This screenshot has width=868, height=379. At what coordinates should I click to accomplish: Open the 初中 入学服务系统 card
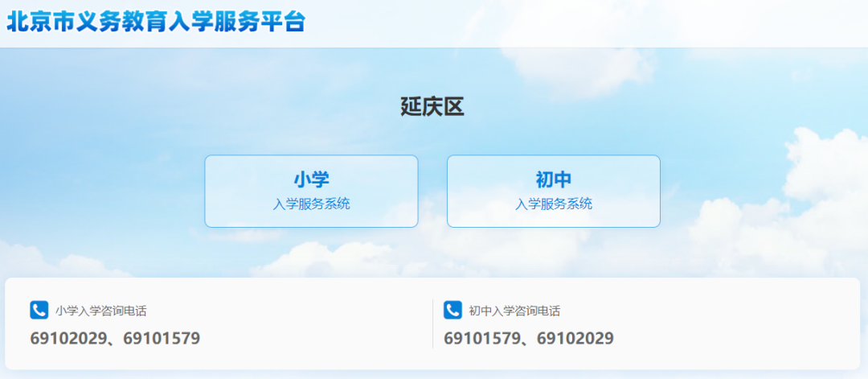(554, 192)
